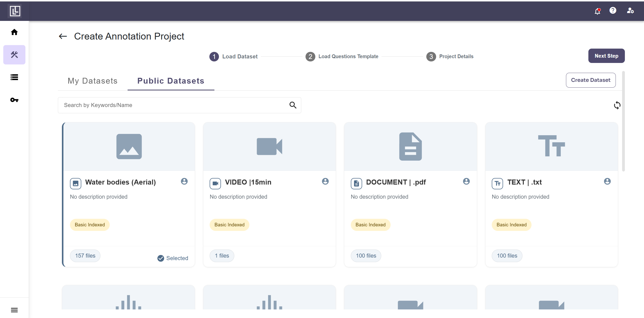Expand the sidebar with hamburger menu
The image size is (644, 318).
[x=14, y=310]
